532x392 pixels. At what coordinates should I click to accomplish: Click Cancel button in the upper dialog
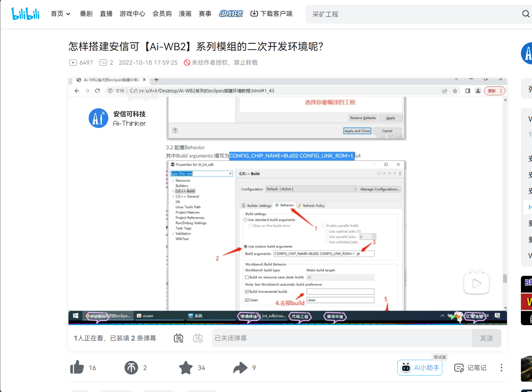click(x=387, y=131)
